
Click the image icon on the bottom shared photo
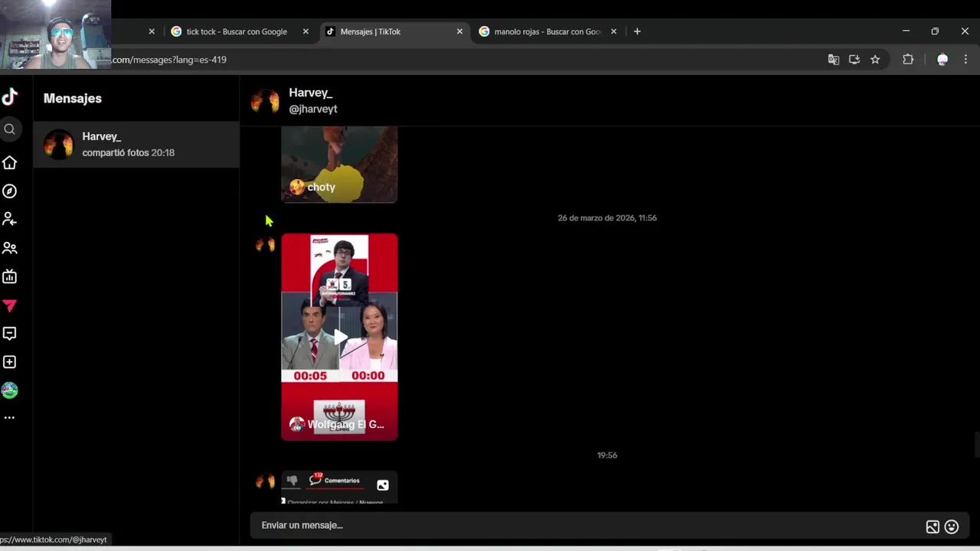pos(383,484)
